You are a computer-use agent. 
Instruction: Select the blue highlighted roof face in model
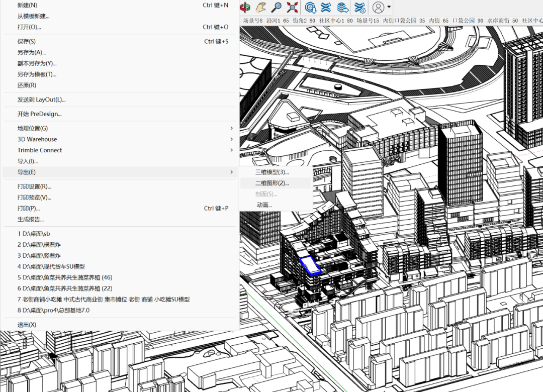click(x=311, y=265)
